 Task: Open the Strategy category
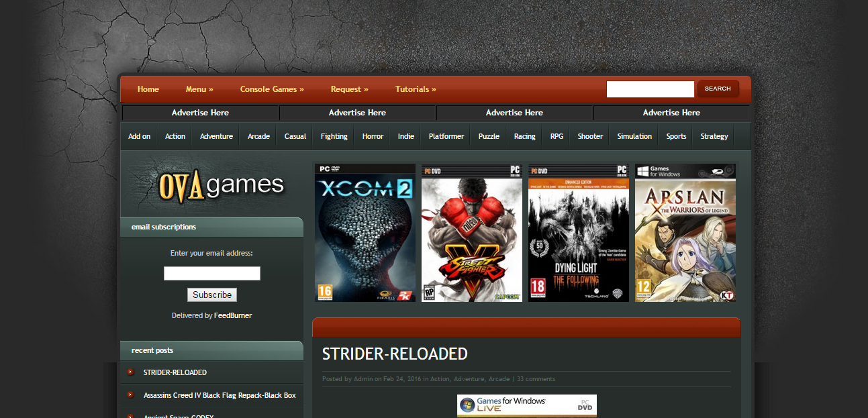coord(714,136)
